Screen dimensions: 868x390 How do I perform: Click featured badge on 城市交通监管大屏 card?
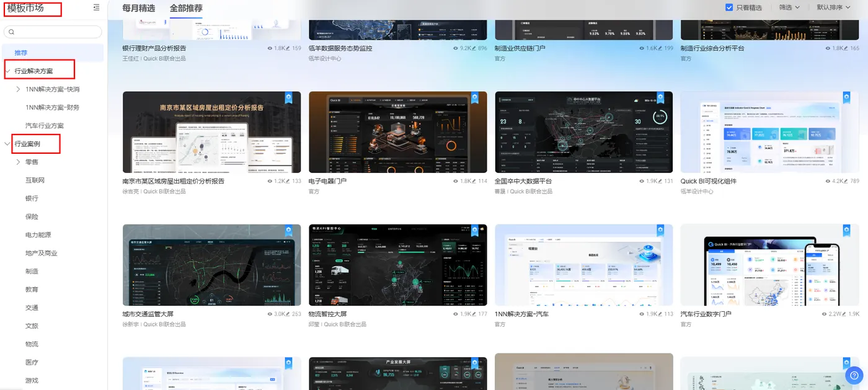click(289, 230)
